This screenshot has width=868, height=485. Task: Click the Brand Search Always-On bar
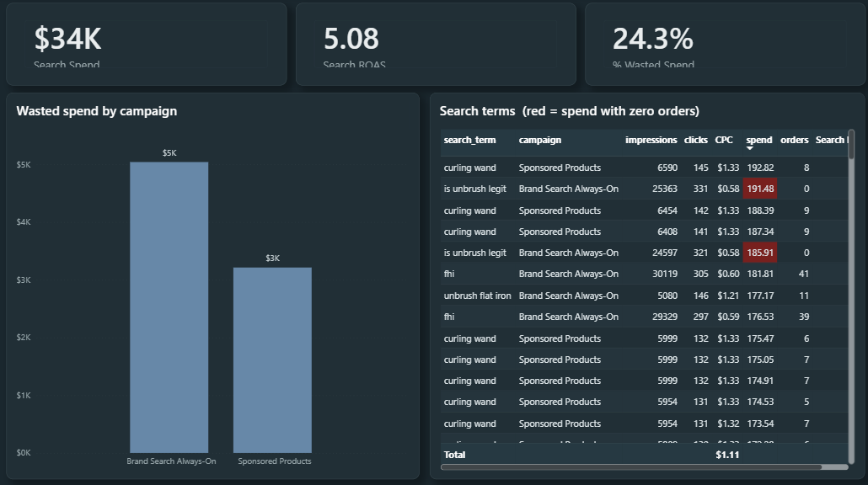tap(169, 307)
